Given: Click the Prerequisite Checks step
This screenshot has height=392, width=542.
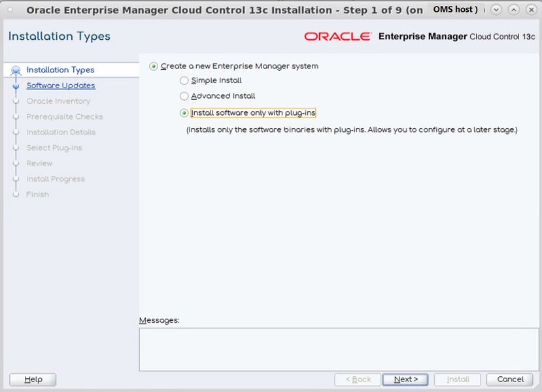Looking at the screenshot, I should 65,117.
